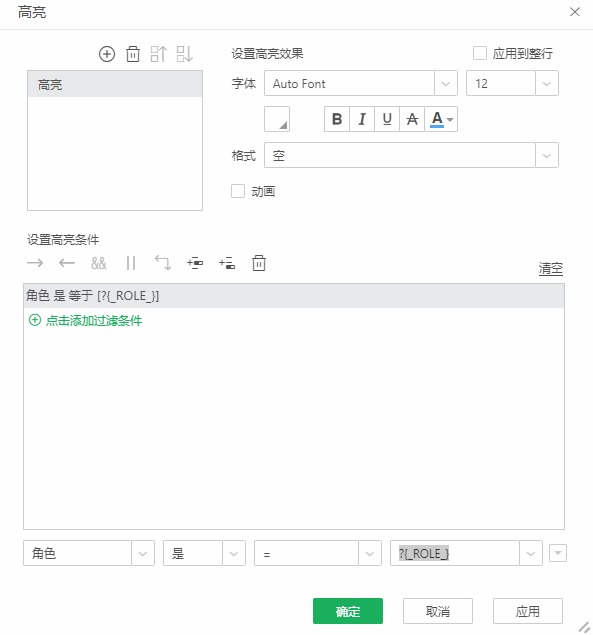Viewport: 593px width, 635px height.
Task: Insert condition below selected row
Action: (x=227, y=263)
